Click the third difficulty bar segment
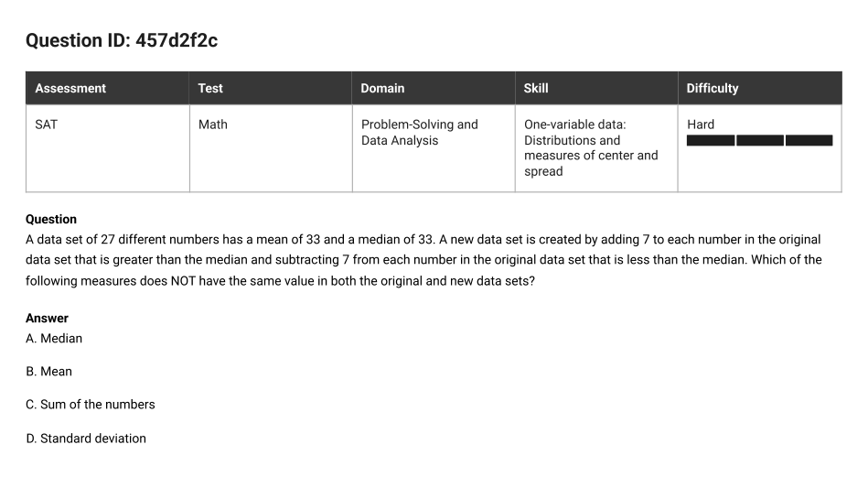 coord(809,140)
